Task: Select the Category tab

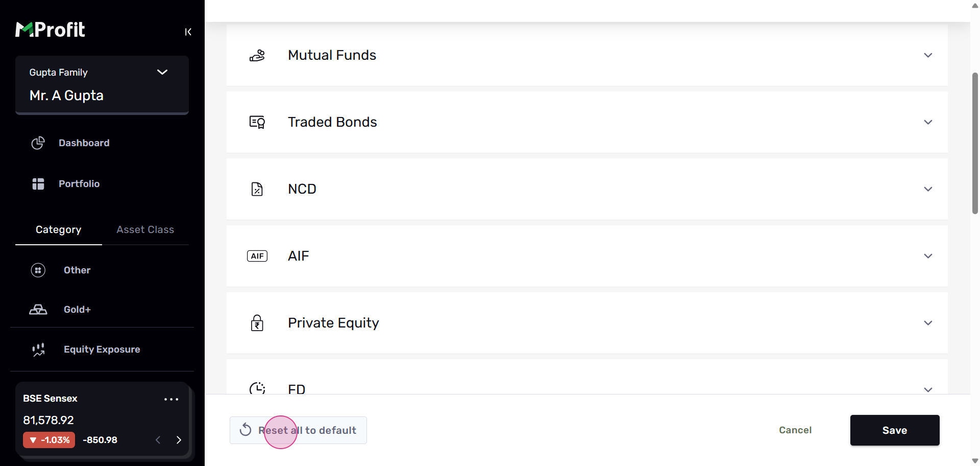Action: pos(58,230)
